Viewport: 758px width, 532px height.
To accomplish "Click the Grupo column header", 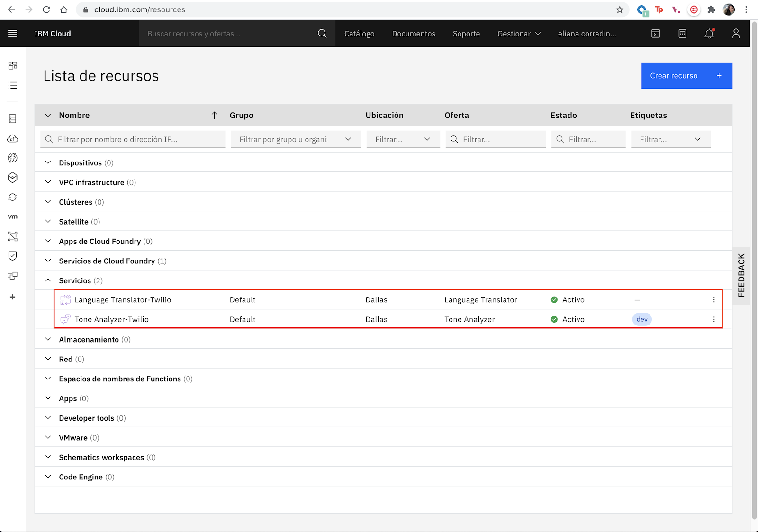I will [242, 115].
